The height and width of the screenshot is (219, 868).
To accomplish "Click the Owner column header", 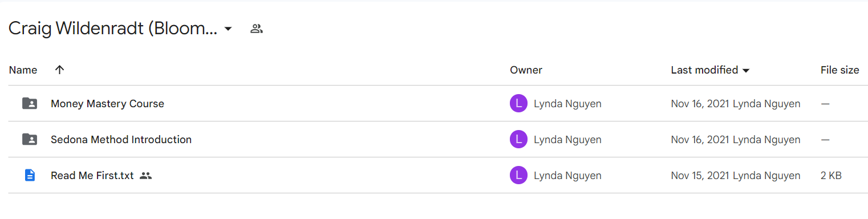I will [x=526, y=70].
